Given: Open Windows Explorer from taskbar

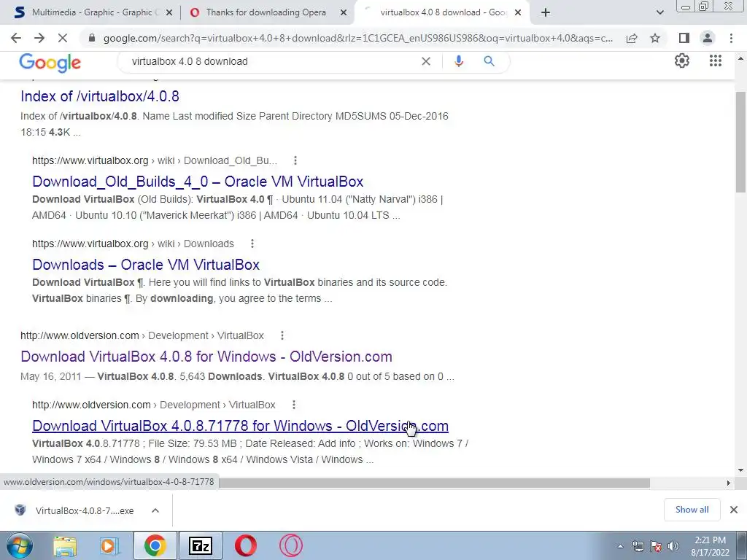Looking at the screenshot, I should (65, 545).
